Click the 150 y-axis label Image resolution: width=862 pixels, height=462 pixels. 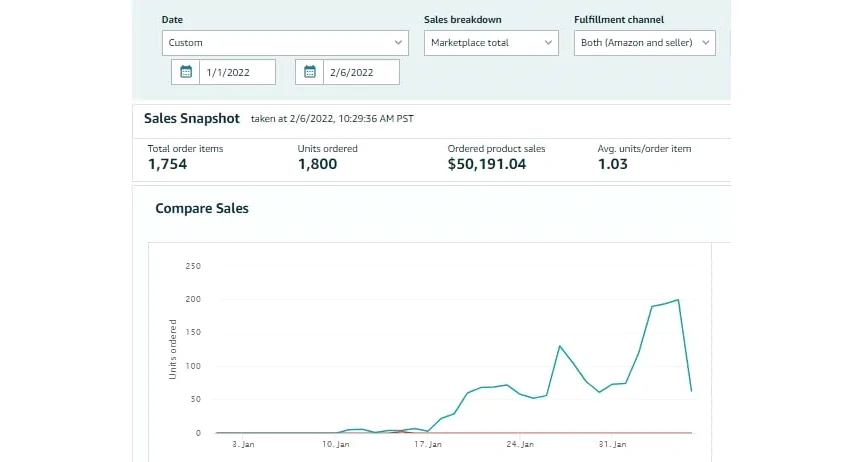(x=193, y=332)
